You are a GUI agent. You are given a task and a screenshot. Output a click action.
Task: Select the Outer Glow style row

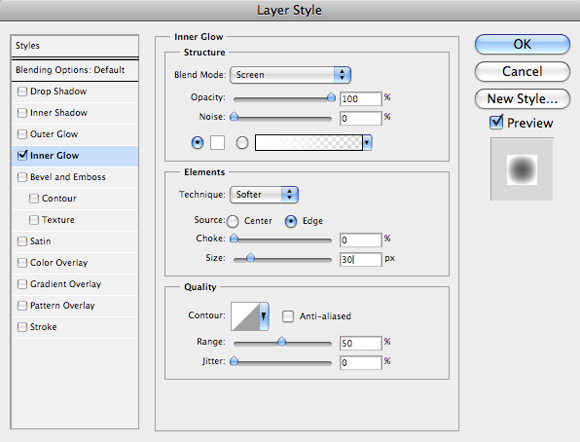point(75,134)
